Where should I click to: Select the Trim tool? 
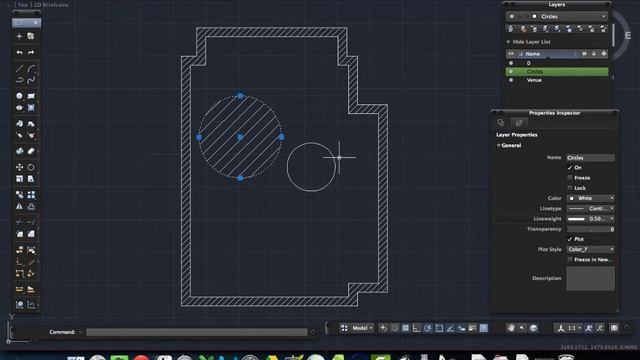coord(19,222)
